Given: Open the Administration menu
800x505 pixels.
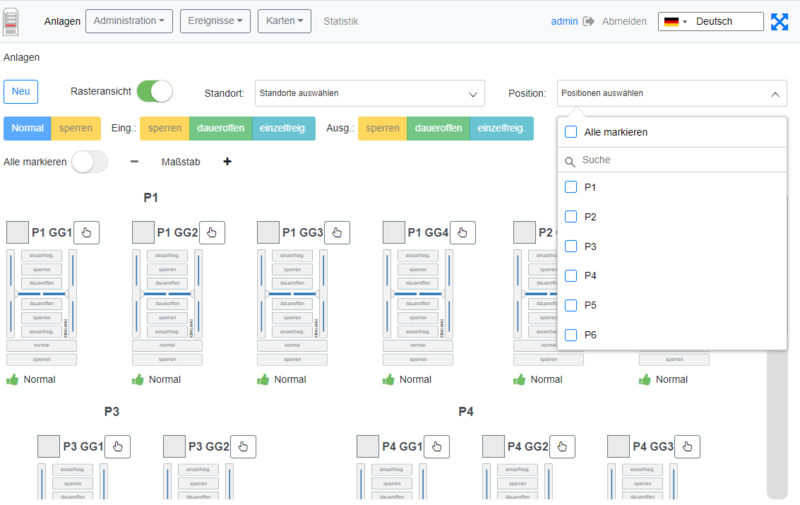Looking at the screenshot, I should tap(129, 21).
